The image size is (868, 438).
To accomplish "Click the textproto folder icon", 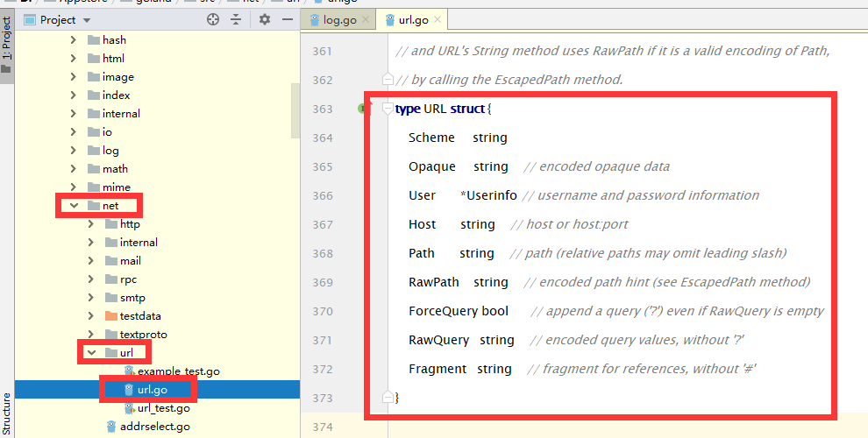I will coord(110,334).
